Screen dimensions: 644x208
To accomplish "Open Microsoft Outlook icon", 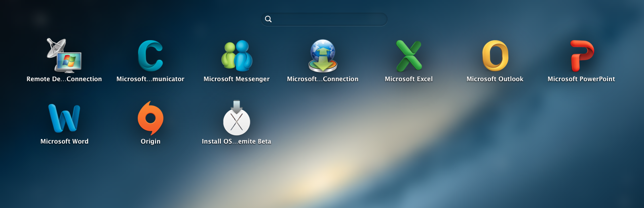I will pos(495,55).
